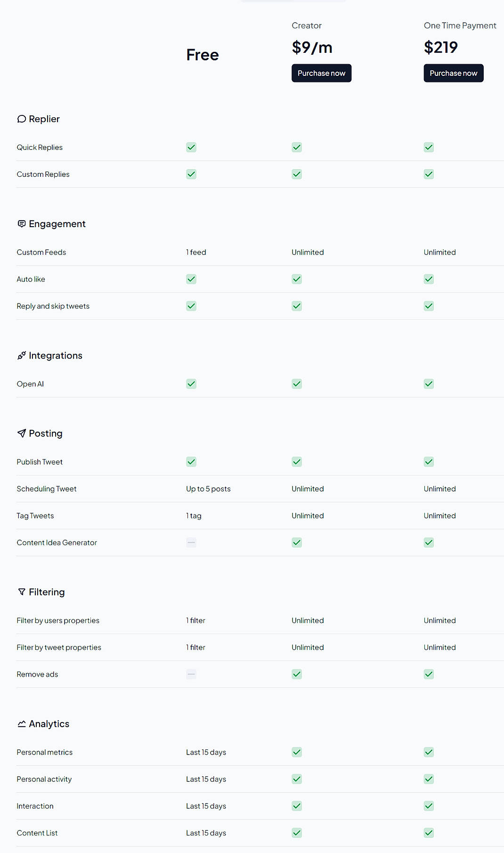Click the Free plan title
Image resolution: width=504 pixels, height=853 pixels.
pos(202,55)
